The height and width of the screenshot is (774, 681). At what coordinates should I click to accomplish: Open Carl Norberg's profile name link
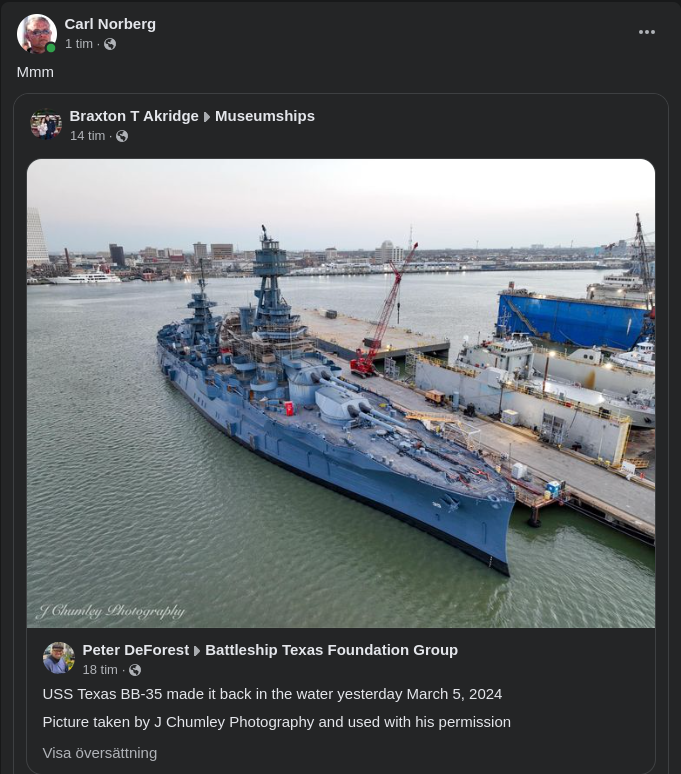(x=110, y=23)
